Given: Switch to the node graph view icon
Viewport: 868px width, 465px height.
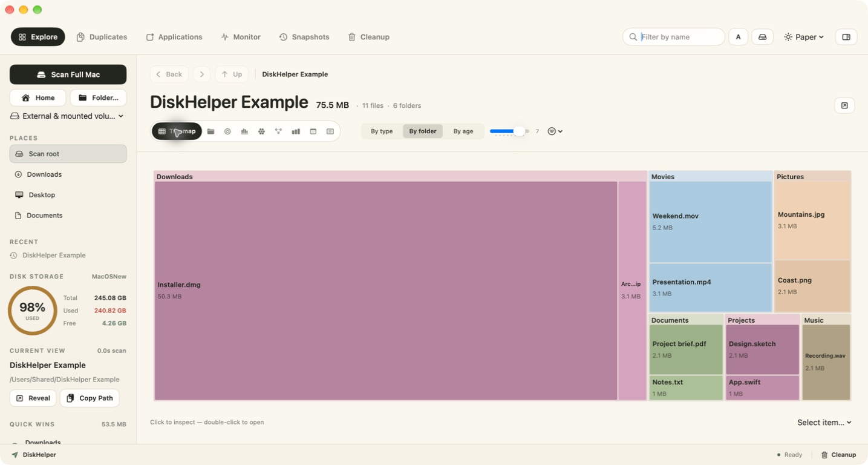Looking at the screenshot, I should pyautogui.click(x=278, y=131).
